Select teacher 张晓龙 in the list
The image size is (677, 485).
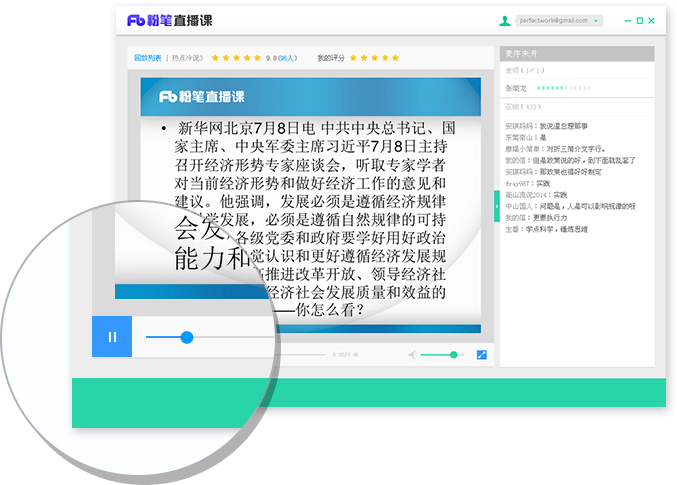[x=516, y=88]
